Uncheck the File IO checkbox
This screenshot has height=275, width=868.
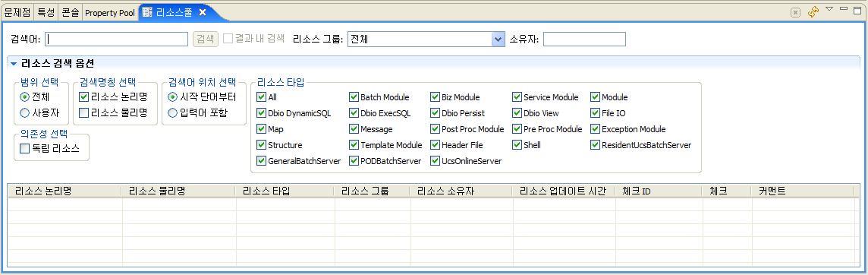[x=595, y=113]
